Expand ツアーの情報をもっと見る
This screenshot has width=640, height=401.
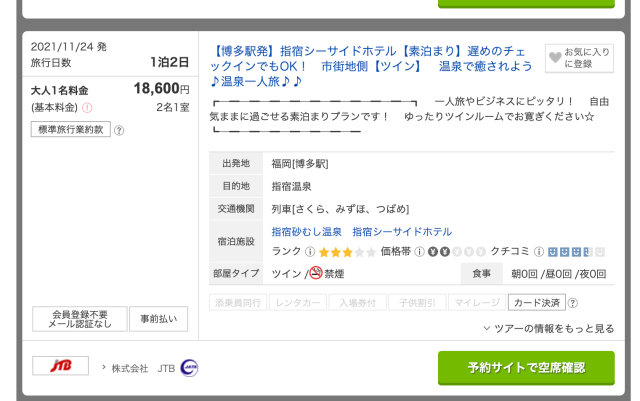pos(549,329)
